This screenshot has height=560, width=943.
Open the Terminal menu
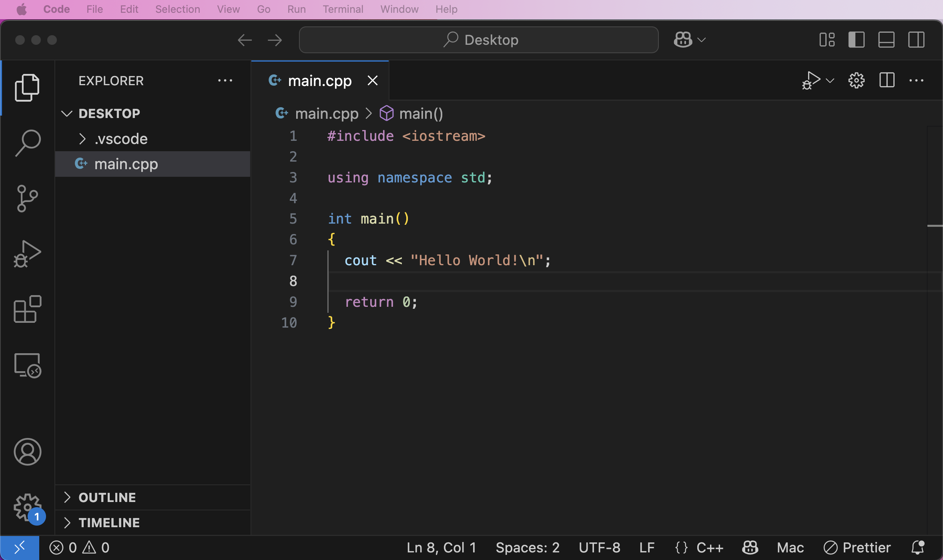[x=343, y=9]
